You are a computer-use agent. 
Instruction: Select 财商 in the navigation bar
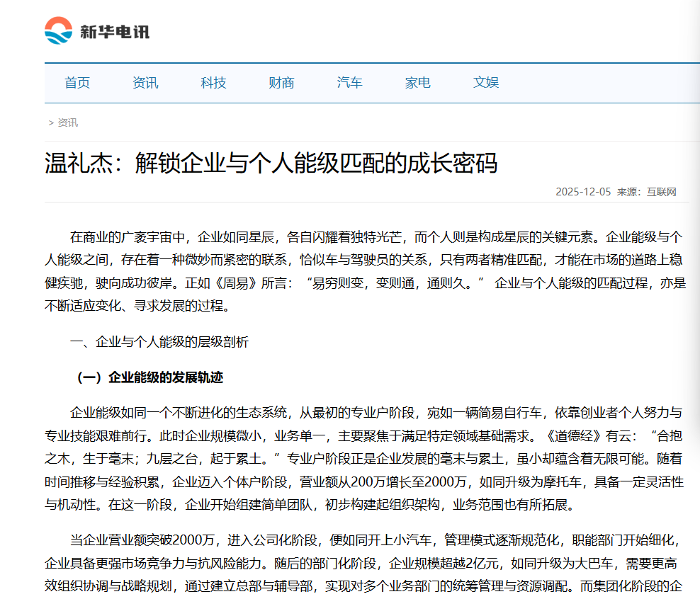281,83
